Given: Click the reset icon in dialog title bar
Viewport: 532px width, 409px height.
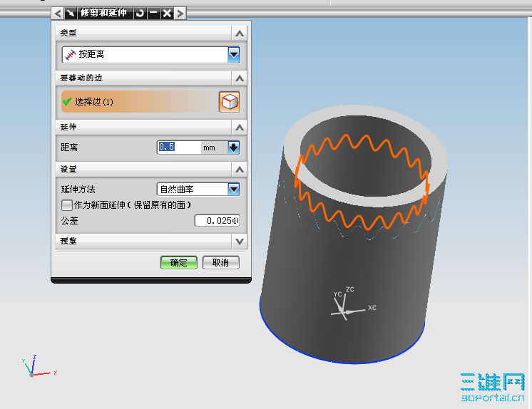Looking at the screenshot, I should pos(140,14).
